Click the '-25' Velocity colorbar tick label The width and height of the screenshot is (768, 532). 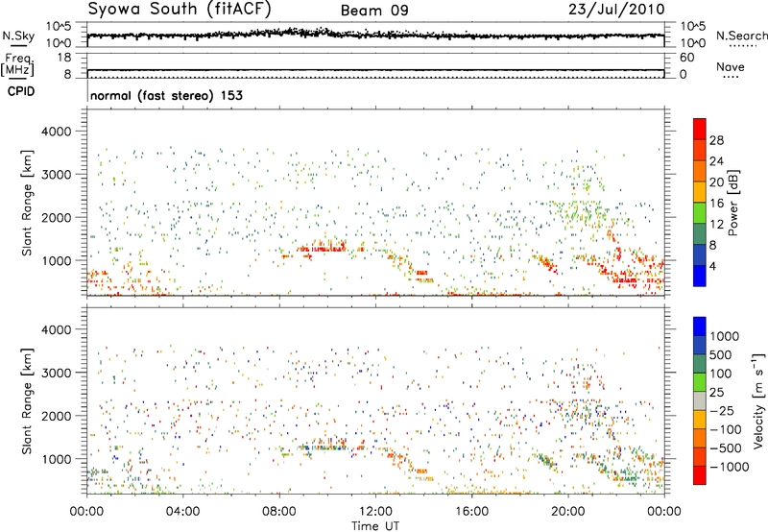pos(722,410)
